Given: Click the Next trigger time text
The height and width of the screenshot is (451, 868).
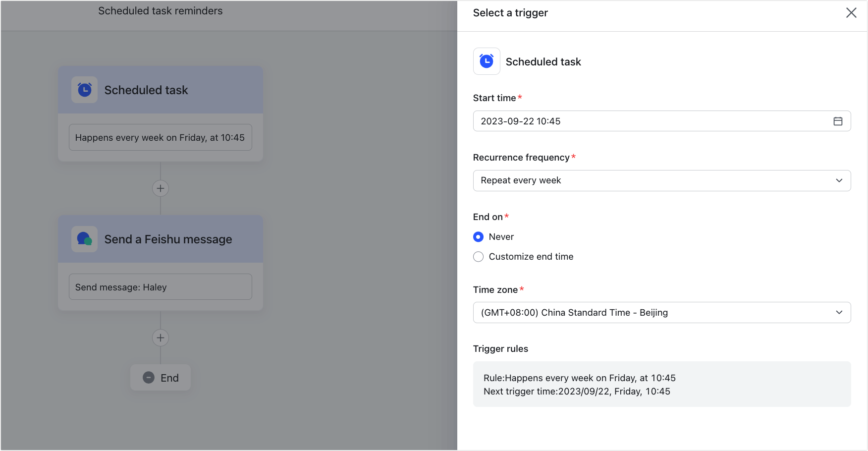Looking at the screenshot, I should tap(577, 392).
